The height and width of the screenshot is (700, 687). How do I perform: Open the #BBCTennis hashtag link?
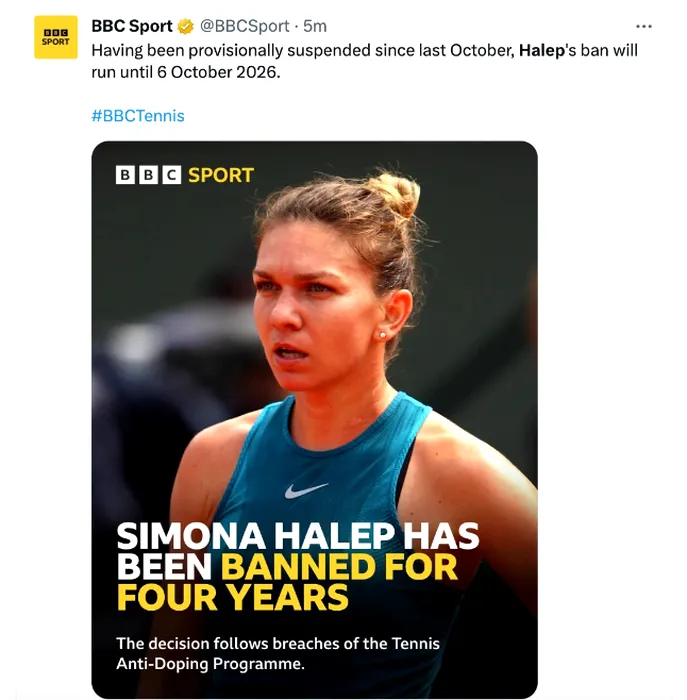tap(137, 116)
